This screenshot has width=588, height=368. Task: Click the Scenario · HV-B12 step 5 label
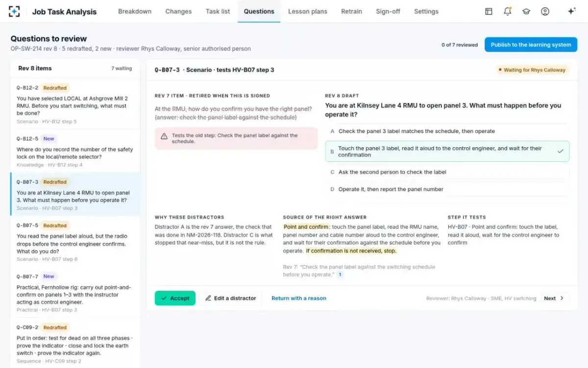pyautogui.click(x=47, y=121)
